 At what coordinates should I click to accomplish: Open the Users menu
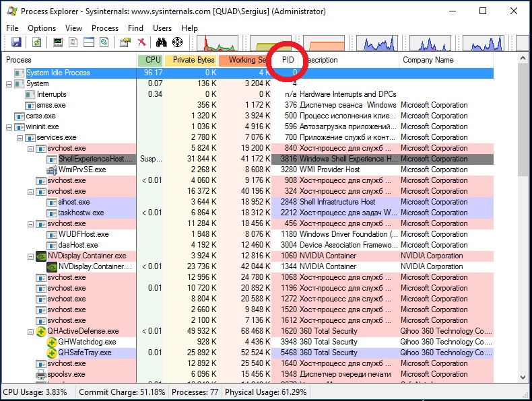tap(162, 28)
